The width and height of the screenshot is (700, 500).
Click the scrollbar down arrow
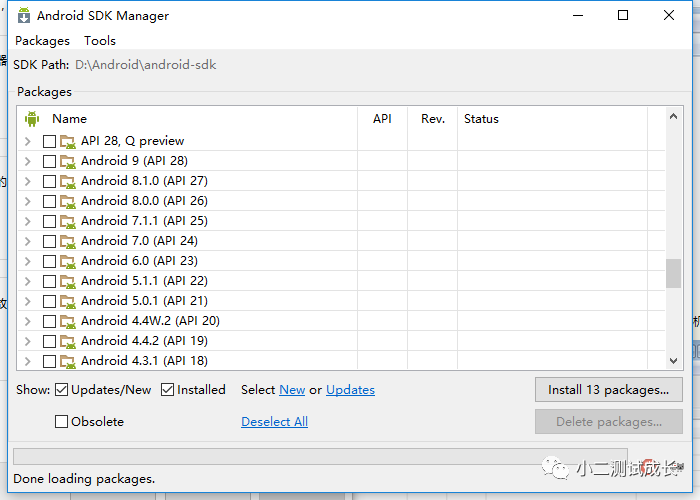point(673,360)
